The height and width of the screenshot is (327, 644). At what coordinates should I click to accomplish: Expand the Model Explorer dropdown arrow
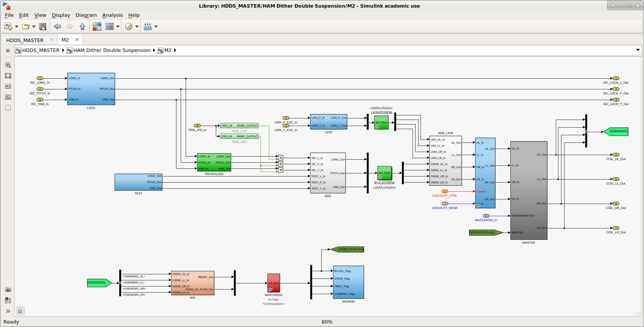(x=118, y=27)
